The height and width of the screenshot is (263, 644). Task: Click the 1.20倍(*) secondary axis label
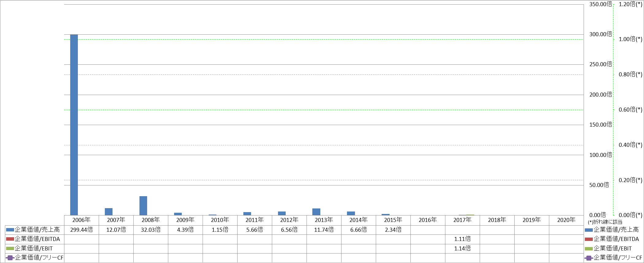631,4
